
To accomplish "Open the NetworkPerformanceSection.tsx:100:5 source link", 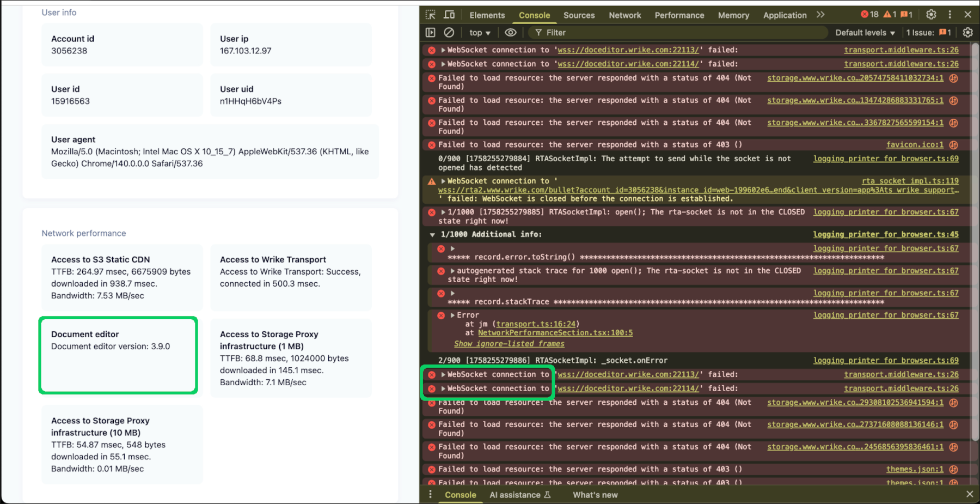I will pos(555,333).
